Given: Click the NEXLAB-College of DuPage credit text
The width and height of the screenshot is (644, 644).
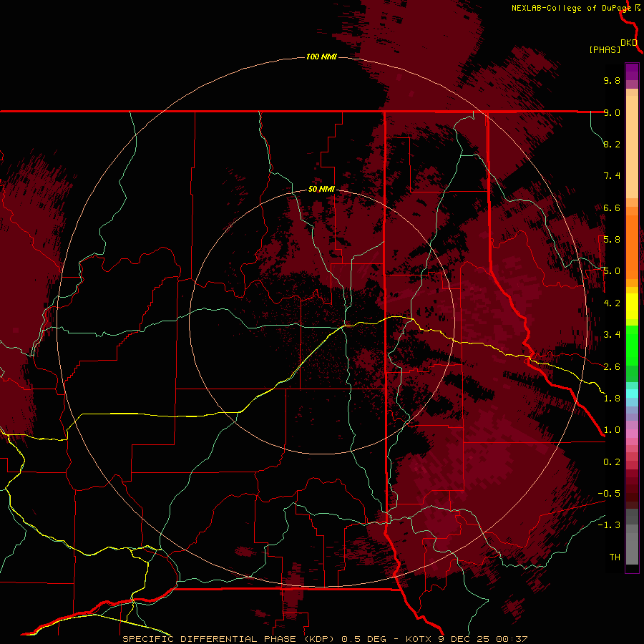Looking at the screenshot, I should (x=572, y=8).
